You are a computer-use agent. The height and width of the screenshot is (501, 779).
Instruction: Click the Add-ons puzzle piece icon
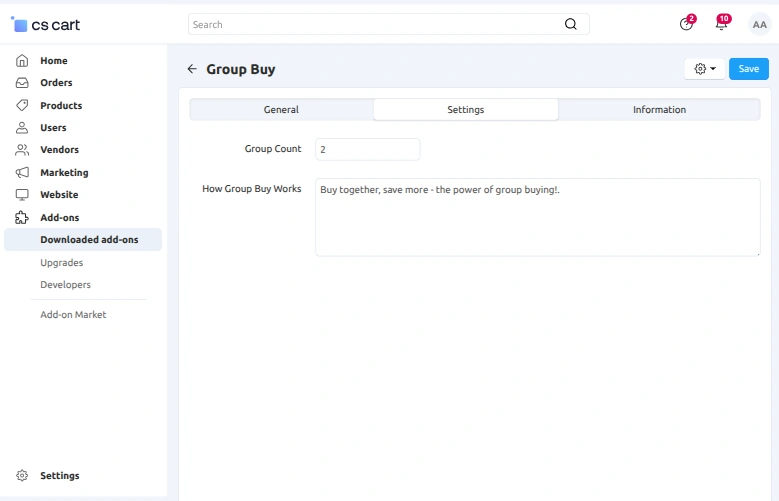coord(22,217)
